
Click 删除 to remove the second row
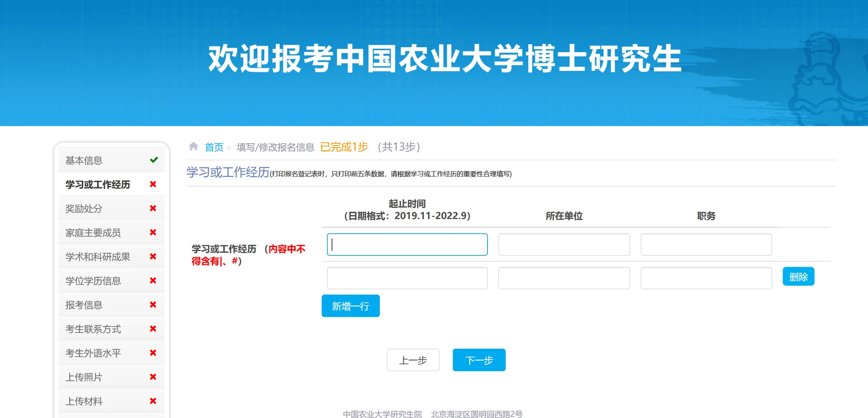tap(798, 276)
